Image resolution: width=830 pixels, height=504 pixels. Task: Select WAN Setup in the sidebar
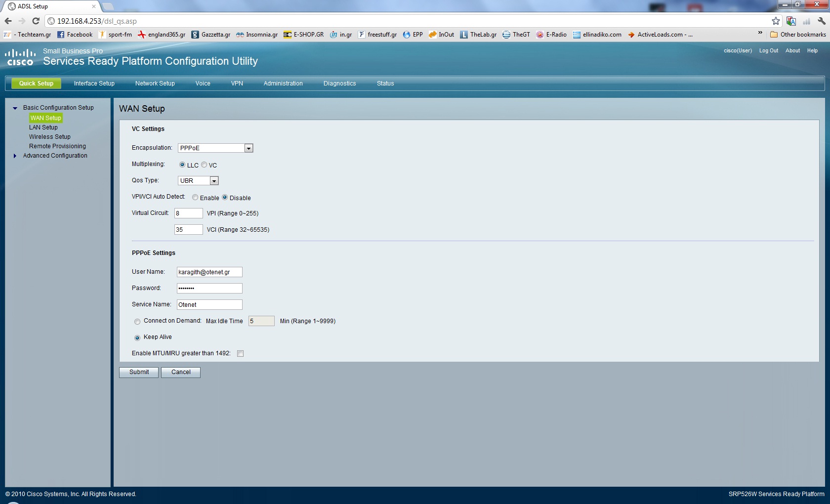tap(46, 118)
